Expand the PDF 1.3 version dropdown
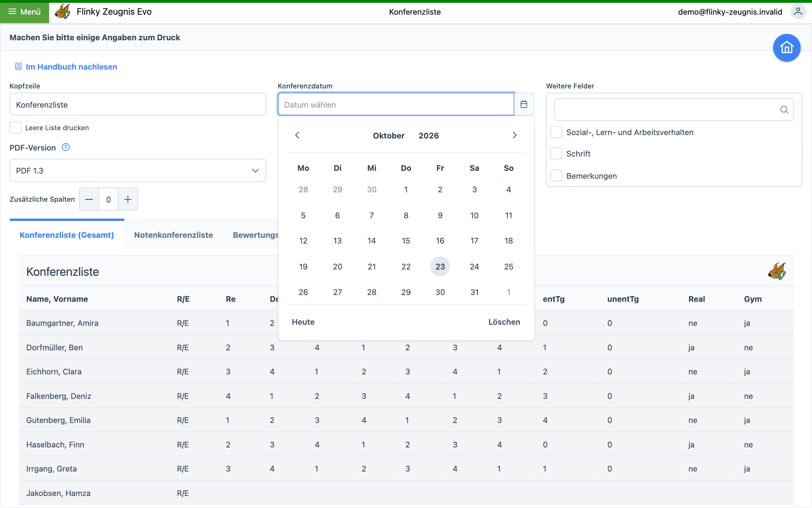812x508 pixels. pos(138,170)
